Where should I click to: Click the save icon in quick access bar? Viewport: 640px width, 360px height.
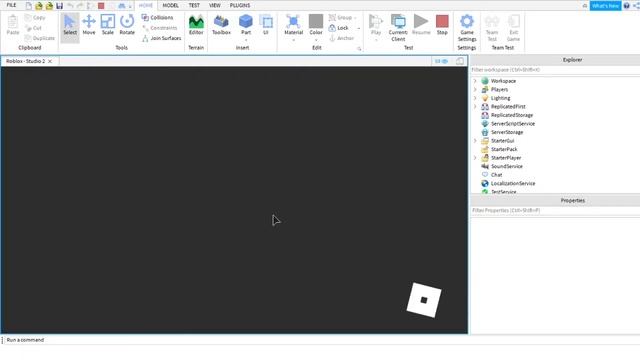(x=59, y=6)
